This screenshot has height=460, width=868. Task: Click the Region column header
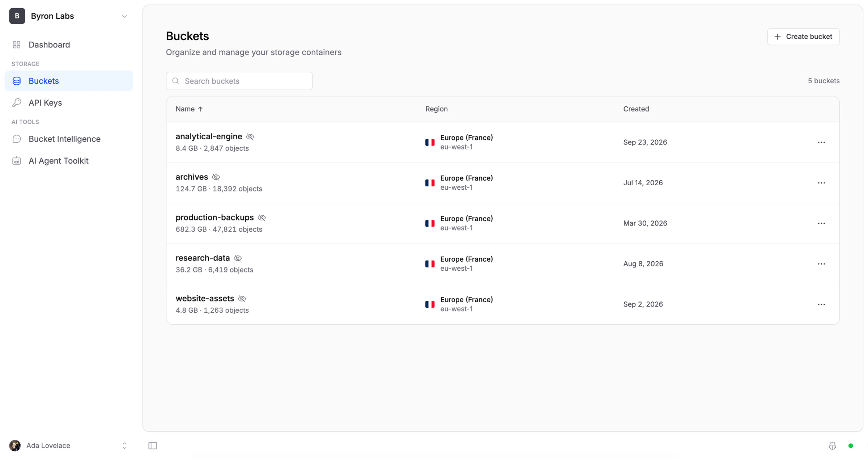coord(437,109)
